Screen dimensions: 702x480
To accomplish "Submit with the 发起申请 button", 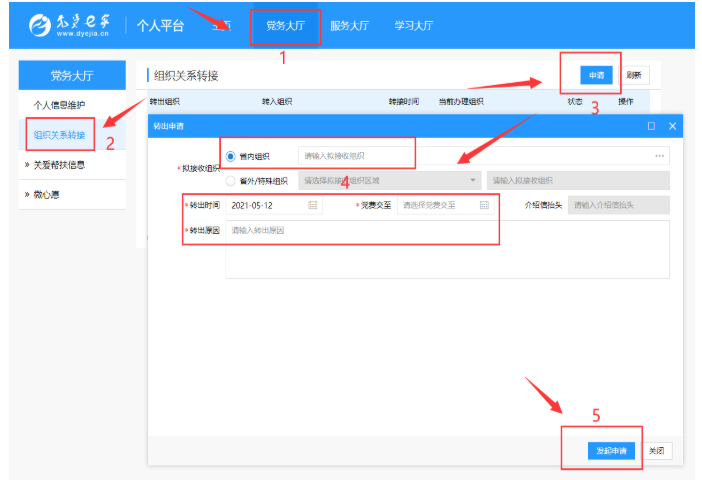I will (611, 451).
